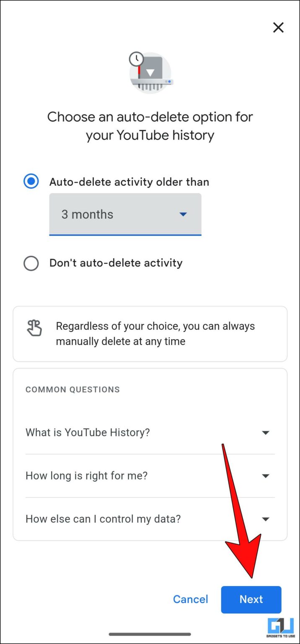Image resolution: width=300 pixels, height=644 pixels.
Task: Click the dropdown arrow inside the 3 months selector
Action: [x=183, y=214]
